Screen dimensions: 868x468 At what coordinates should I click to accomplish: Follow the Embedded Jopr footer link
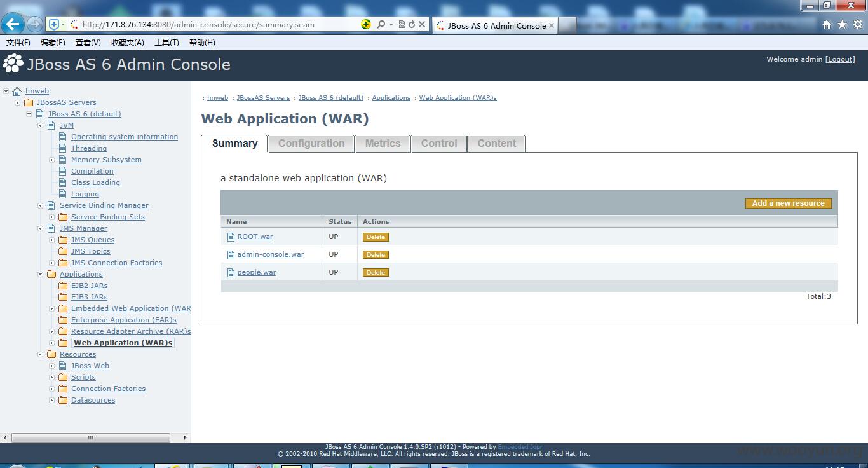(520, 447)
